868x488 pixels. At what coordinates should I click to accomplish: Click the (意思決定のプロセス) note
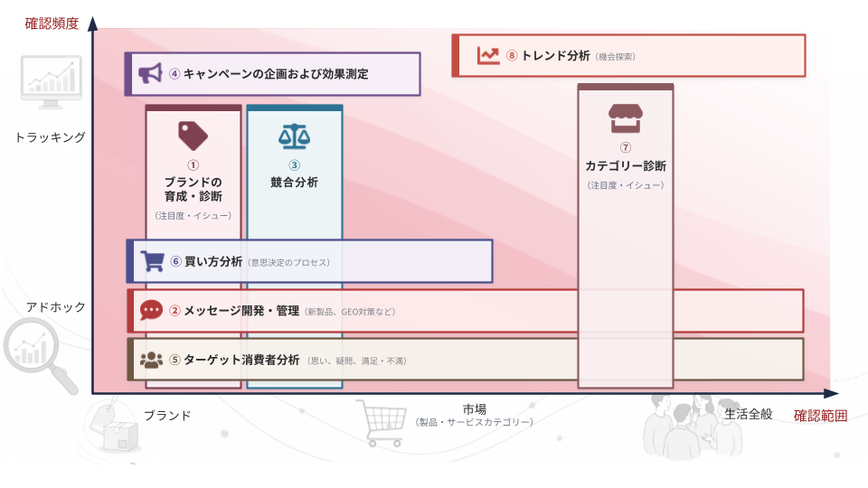[x=288, y=262]
